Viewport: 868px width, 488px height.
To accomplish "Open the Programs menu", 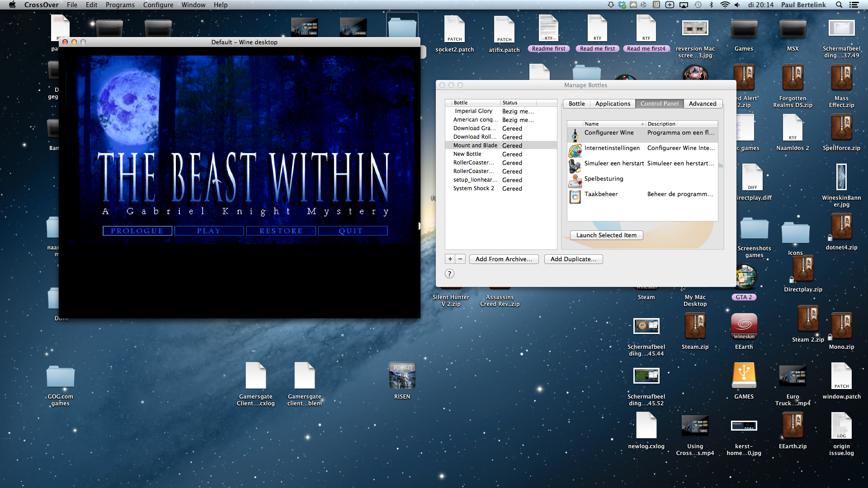I will pos(120,5).
